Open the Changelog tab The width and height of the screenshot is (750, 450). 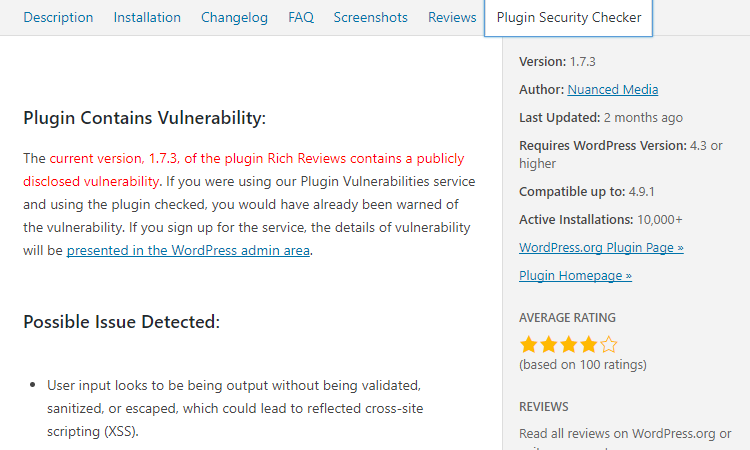pos(234,18)
